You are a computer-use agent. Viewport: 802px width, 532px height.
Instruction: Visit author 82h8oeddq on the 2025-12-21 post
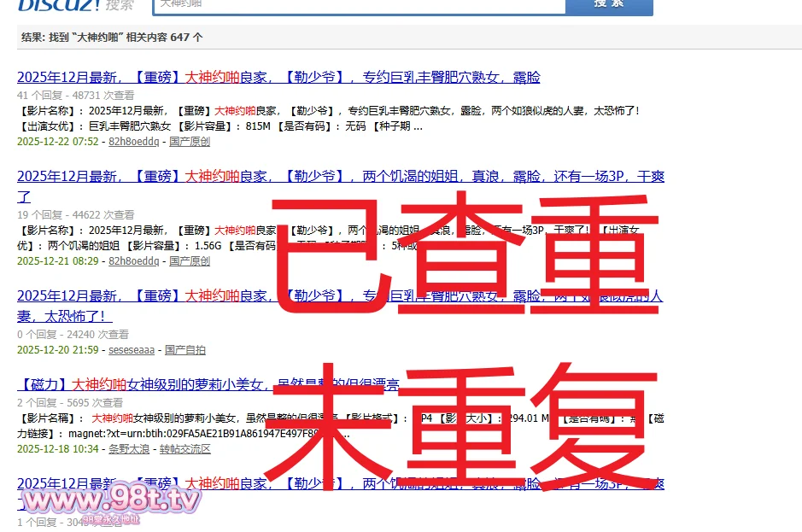[133, 261]
